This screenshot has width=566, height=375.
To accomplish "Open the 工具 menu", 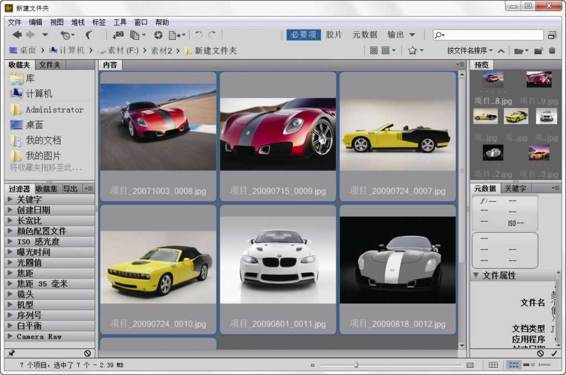I will click(120, 22).
